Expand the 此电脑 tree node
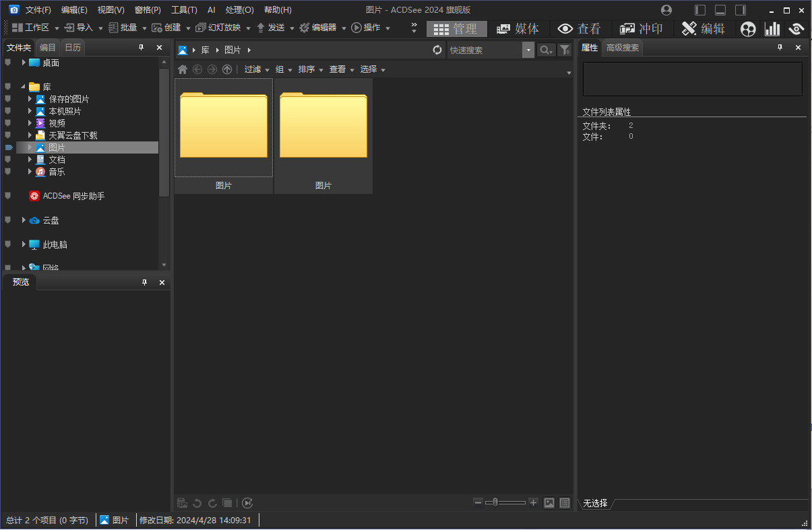This screenshot has width=812, height=530. 24,244
